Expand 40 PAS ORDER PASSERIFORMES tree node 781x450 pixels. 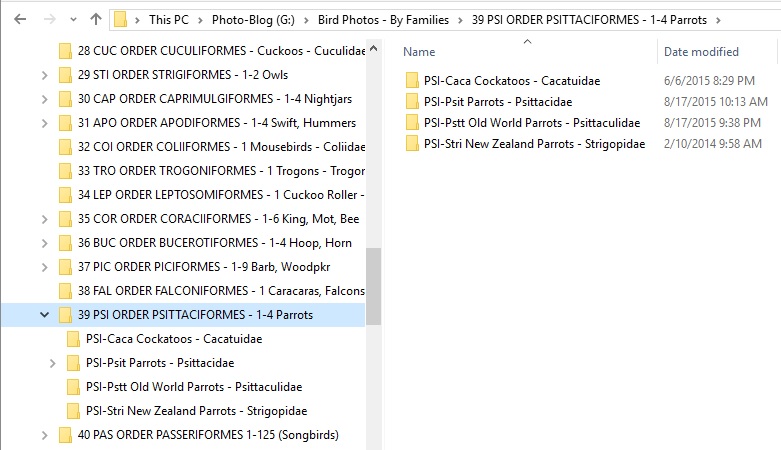[44, 435]
